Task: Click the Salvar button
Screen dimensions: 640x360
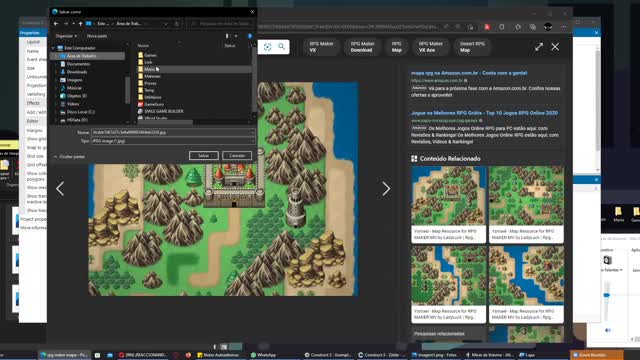Action: click(x=203, y=156)
